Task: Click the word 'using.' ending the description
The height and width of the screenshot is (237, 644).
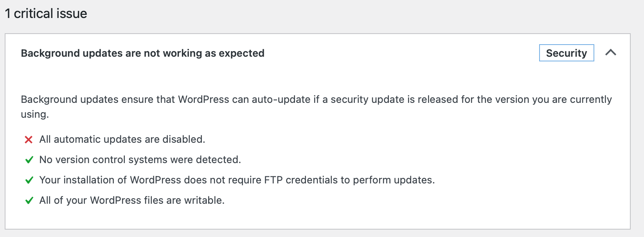Action: click(x=35, y=114)
